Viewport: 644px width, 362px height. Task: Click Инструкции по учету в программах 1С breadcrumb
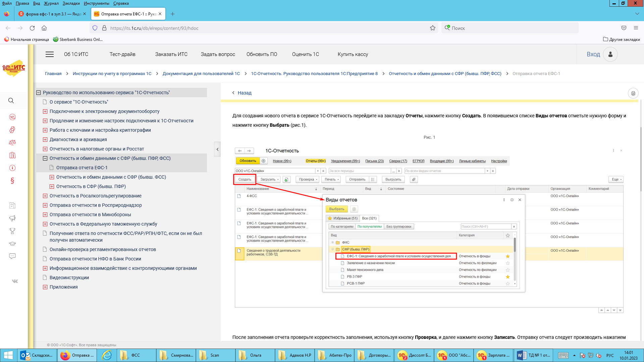tap(112, 74)
